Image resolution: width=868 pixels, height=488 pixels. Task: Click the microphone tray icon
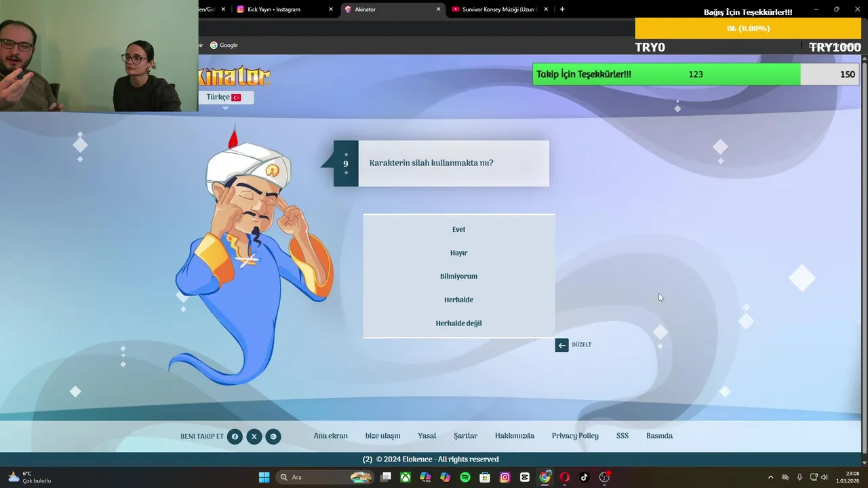point(800,477)
